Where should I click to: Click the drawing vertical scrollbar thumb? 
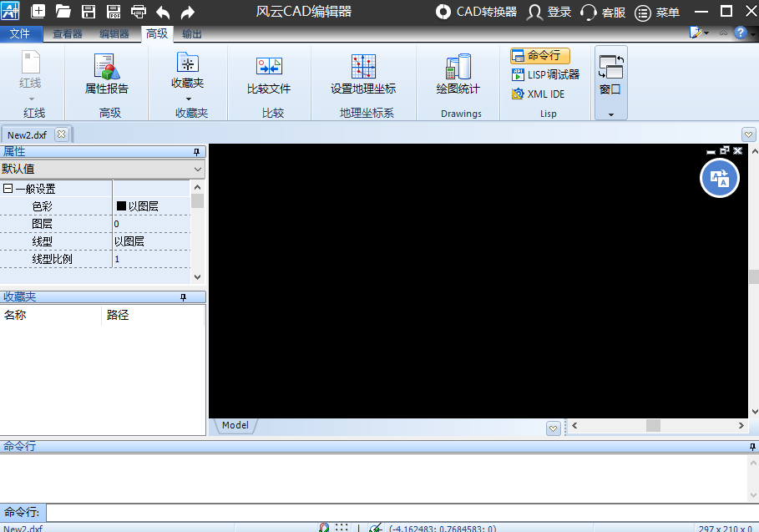coord(754,276)
